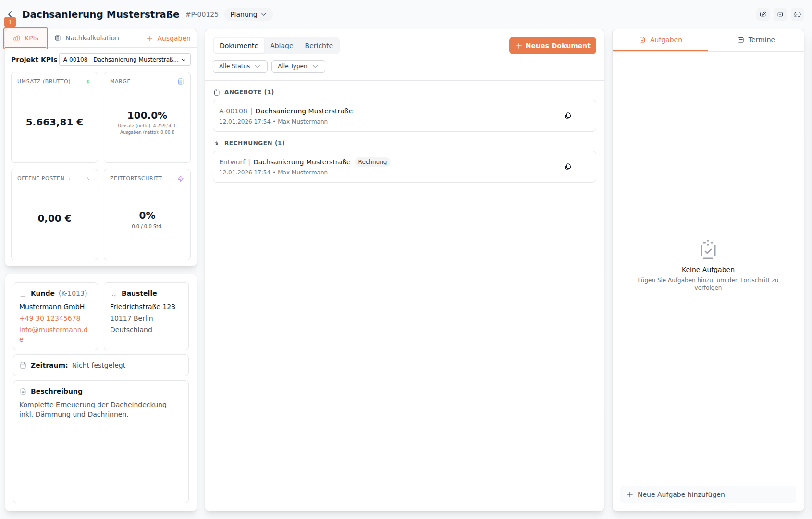Expand the Alle Typen filter

pos(298,66)
